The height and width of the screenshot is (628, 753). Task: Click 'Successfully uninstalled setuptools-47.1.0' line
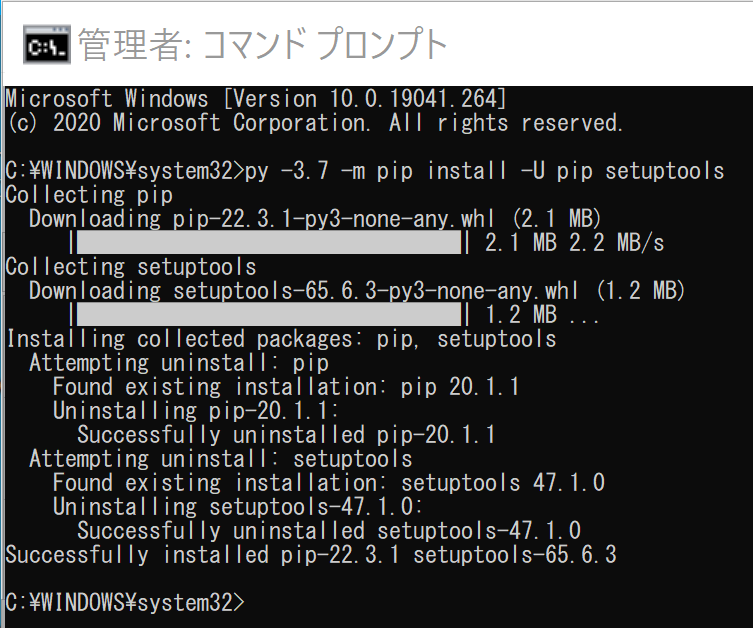coord(329,531)
